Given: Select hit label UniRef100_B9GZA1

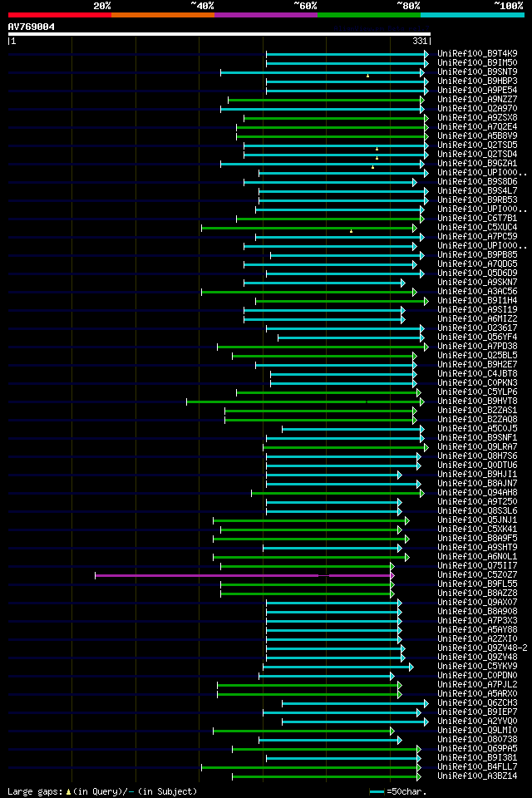Looking at the screenshot, I should (477, 164).
